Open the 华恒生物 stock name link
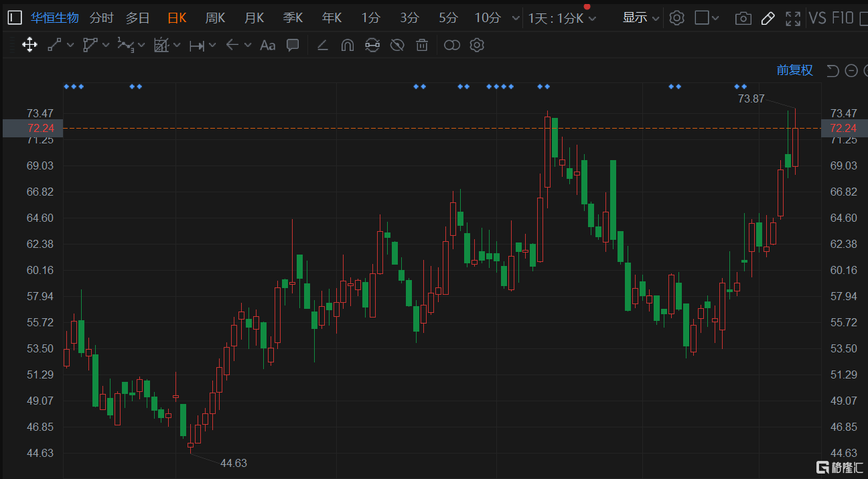Image resolution: width=868 pixels, height=479 pixels. [x=55, y=18]
